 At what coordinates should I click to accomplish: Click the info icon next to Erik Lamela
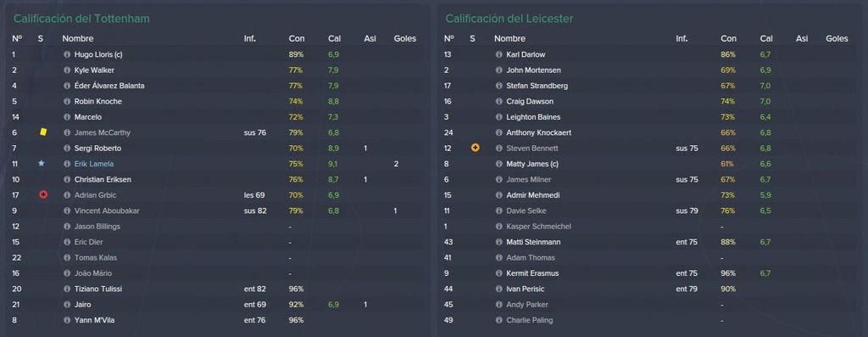(67, 164)
